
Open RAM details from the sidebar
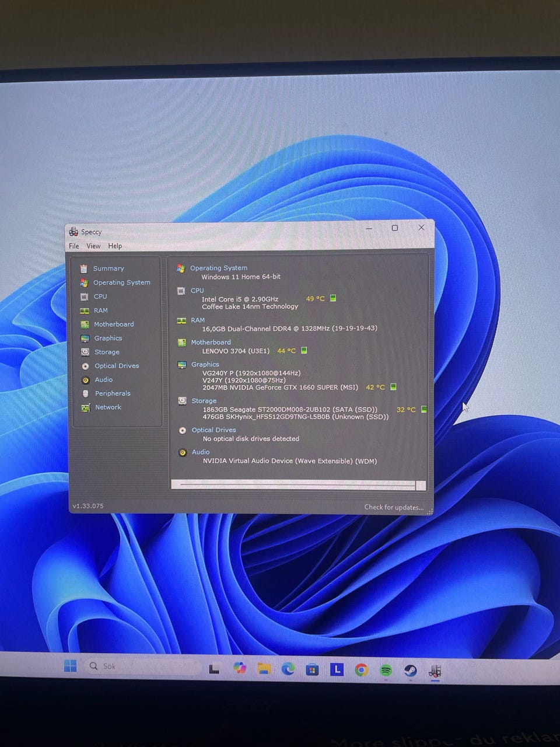pos(100,310)
